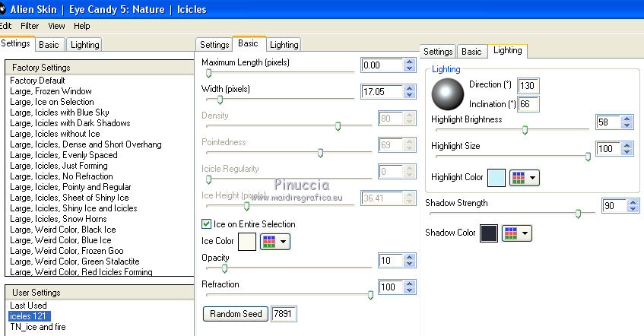Switch to Settings tab in middle panel
644x336 pixels.
(x=214, y=45)
